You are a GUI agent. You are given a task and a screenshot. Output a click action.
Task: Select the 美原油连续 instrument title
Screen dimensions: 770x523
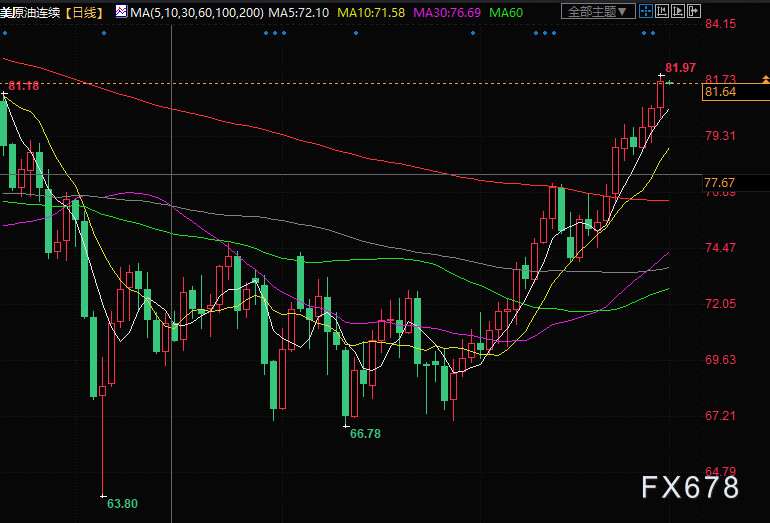click(x=30, y=12)
